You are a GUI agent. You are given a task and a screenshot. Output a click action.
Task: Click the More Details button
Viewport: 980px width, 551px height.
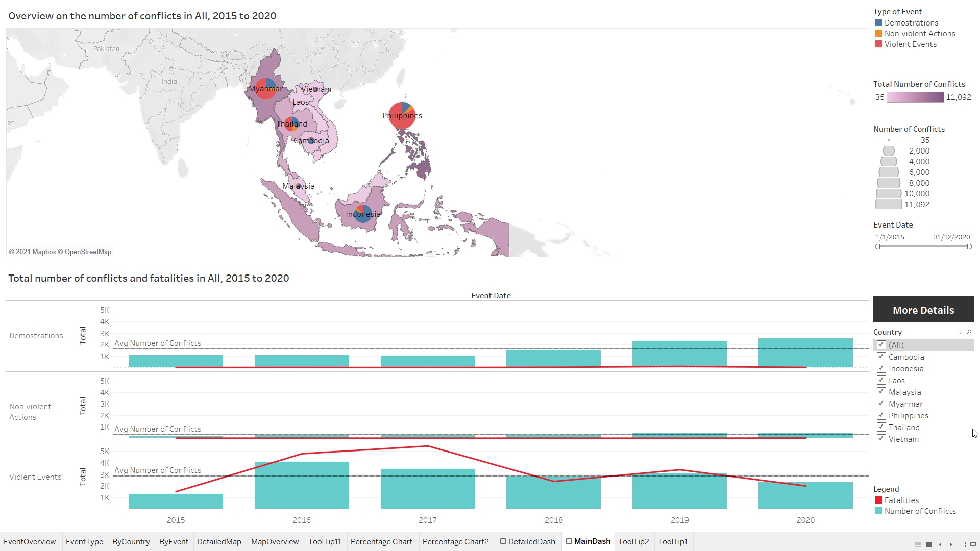coord(923,310)
